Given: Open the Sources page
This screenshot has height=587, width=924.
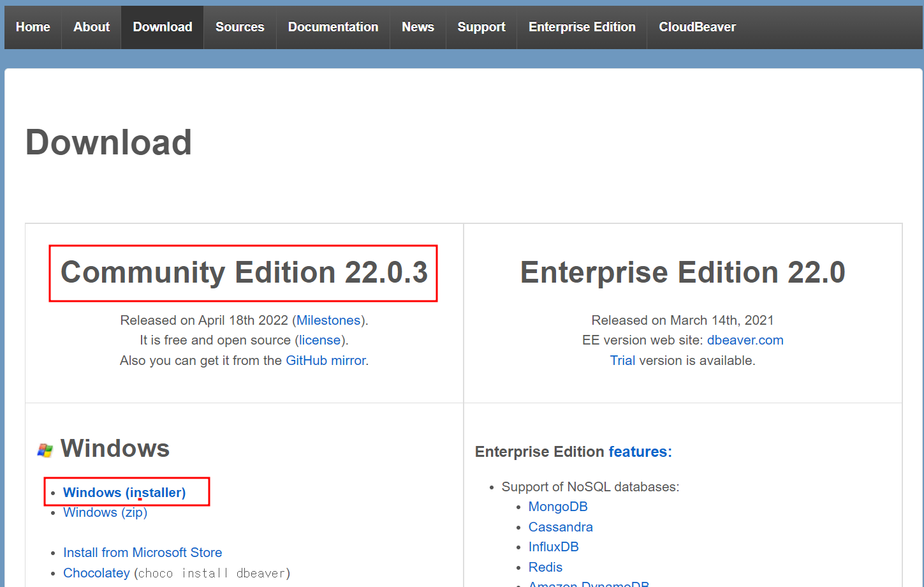Looking at the screenshot, I should click(240, 27).
